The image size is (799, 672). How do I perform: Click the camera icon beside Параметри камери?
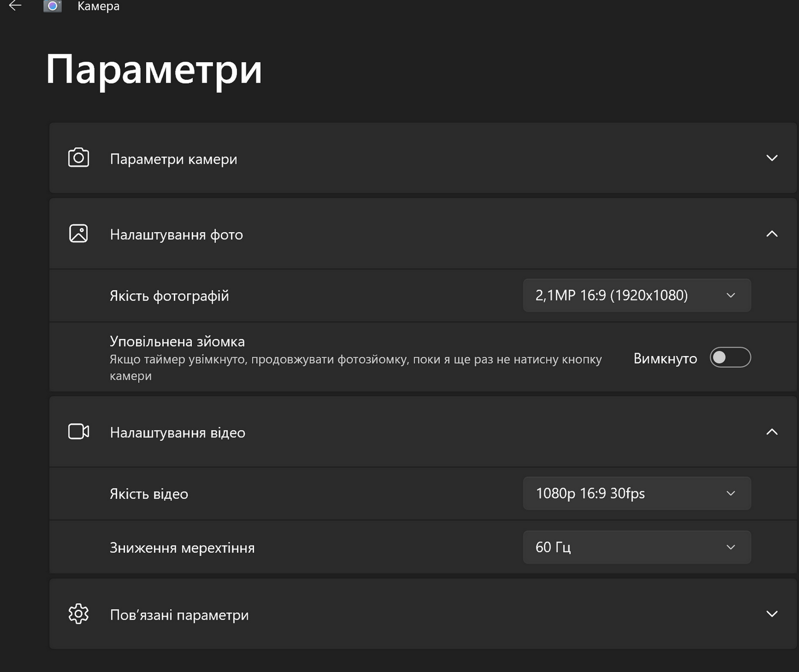79,157
